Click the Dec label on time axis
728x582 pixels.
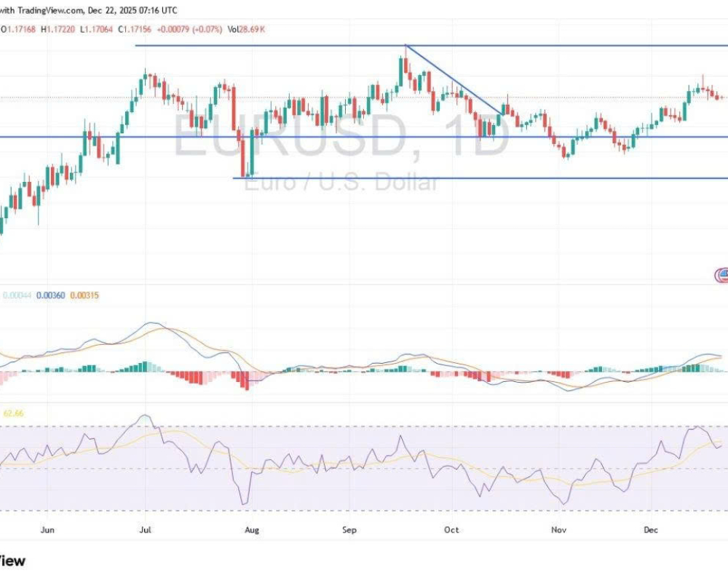click(651, 530)
